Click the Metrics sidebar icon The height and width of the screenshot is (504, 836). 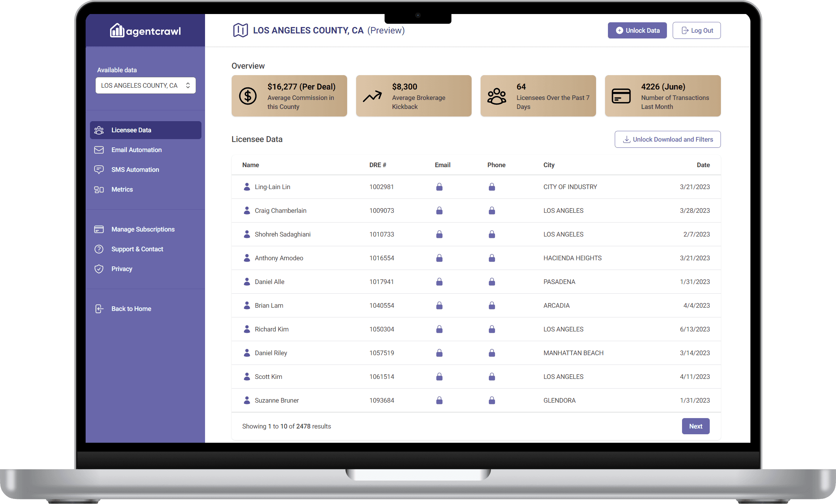coord(100,189)
